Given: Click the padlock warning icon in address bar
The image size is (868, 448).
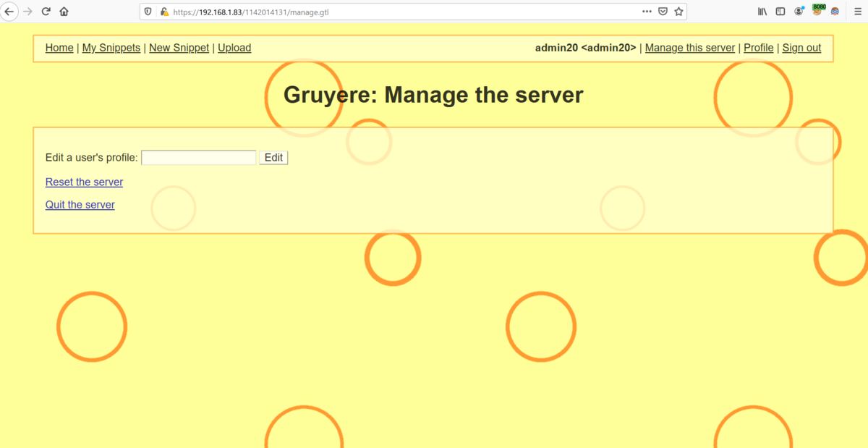Looking at the screenshot, I should click(164, 12).
